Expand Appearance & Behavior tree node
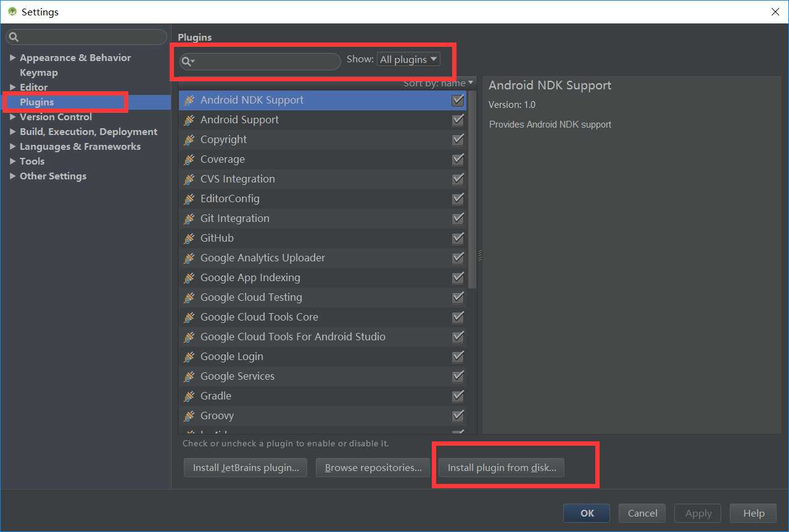Viewport: 789px width, 532px height. [12, 58]
